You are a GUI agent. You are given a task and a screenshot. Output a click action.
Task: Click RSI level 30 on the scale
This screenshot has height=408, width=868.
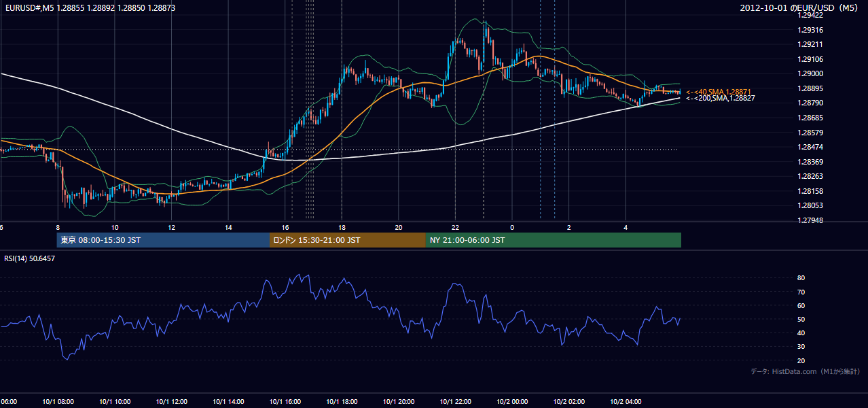[x=801, y=347]
